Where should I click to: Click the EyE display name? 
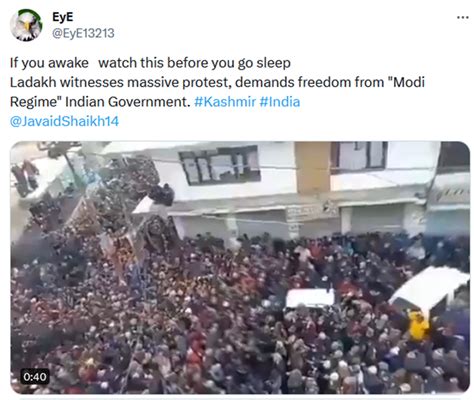point(63,17)
